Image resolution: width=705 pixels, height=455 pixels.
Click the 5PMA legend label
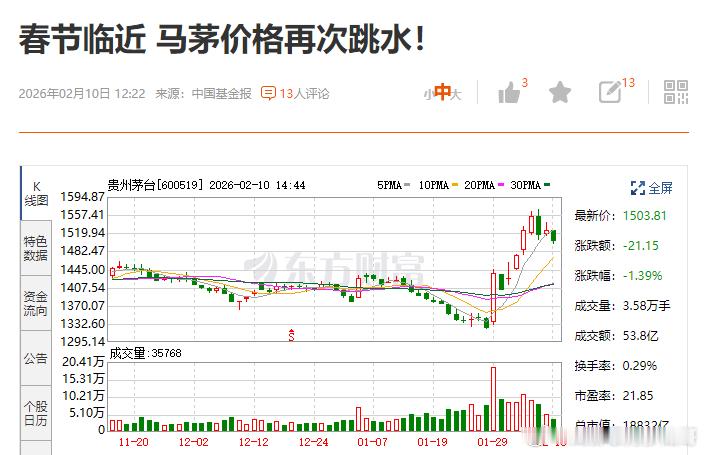click(x=389, y=185)
